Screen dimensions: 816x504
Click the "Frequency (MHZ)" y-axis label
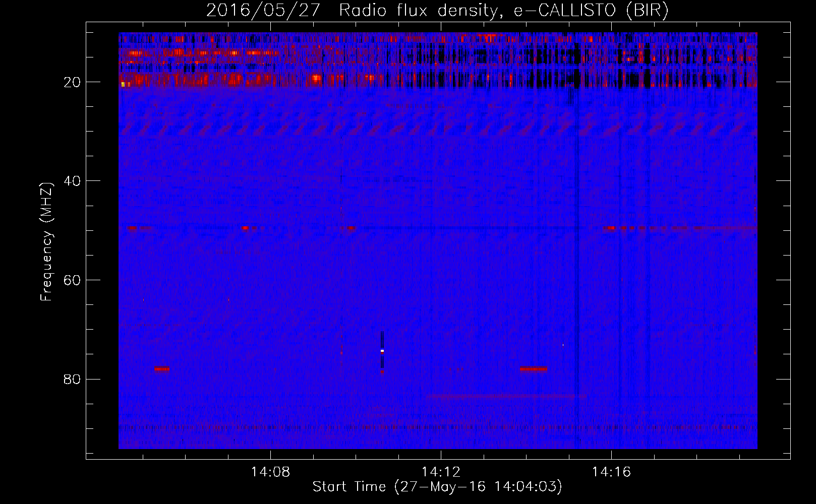coord(46,242)
